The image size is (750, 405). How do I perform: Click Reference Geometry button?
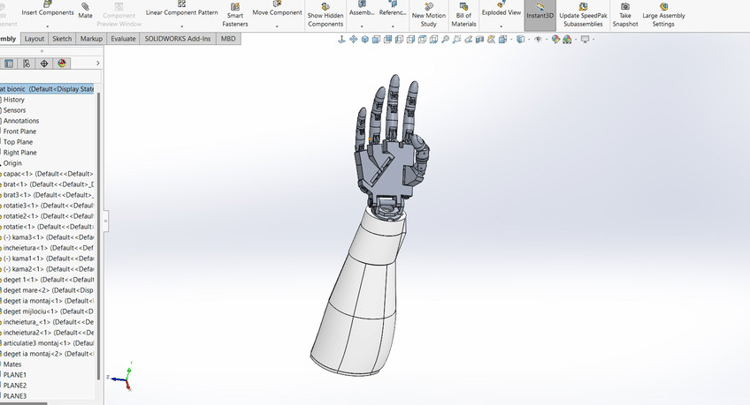point(392,9)
